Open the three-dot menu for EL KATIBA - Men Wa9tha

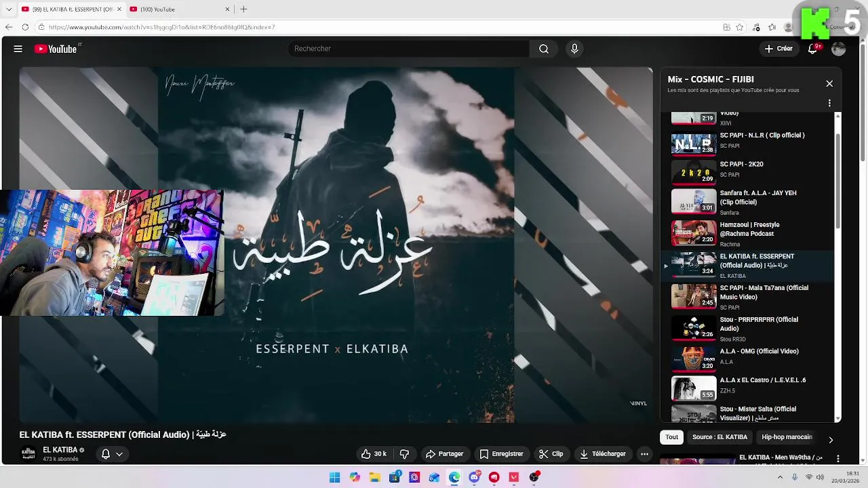[838, 459]
